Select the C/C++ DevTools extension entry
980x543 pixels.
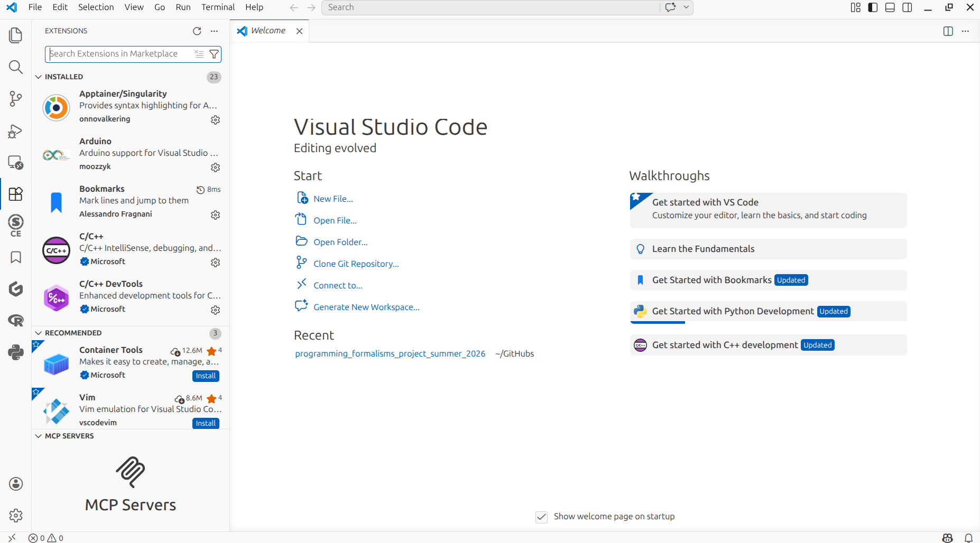[131, 297]
